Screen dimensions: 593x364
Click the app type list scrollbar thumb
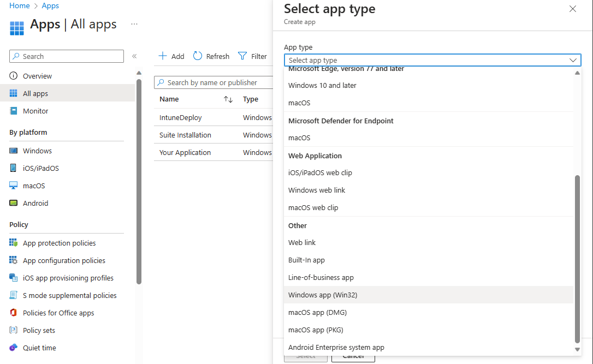(x=577, y=259)
